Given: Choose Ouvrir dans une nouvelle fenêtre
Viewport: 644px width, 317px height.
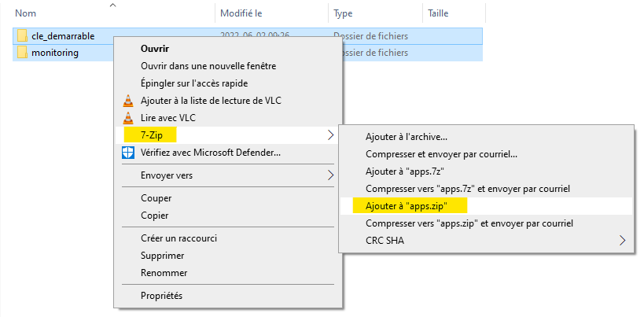Looking at the screenshot, I should pyautogui.click(x=208, y=65).
